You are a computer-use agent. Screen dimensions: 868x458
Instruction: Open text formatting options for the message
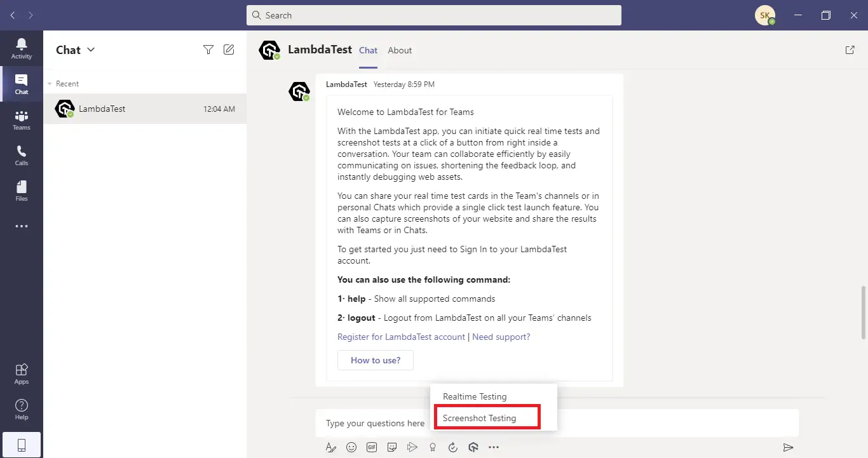(x=330, y=447)
